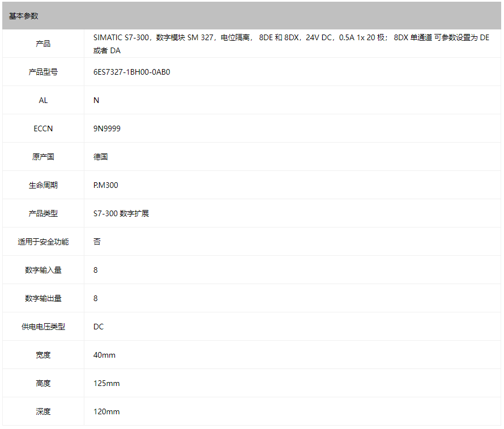
Task: Select the 高度 label cell
Action: coord(43,383)
